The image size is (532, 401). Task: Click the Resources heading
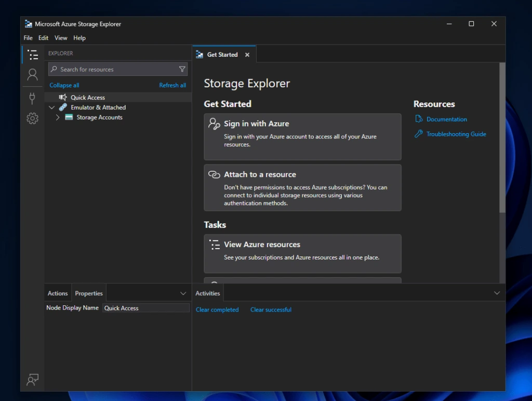coord(434,104)
